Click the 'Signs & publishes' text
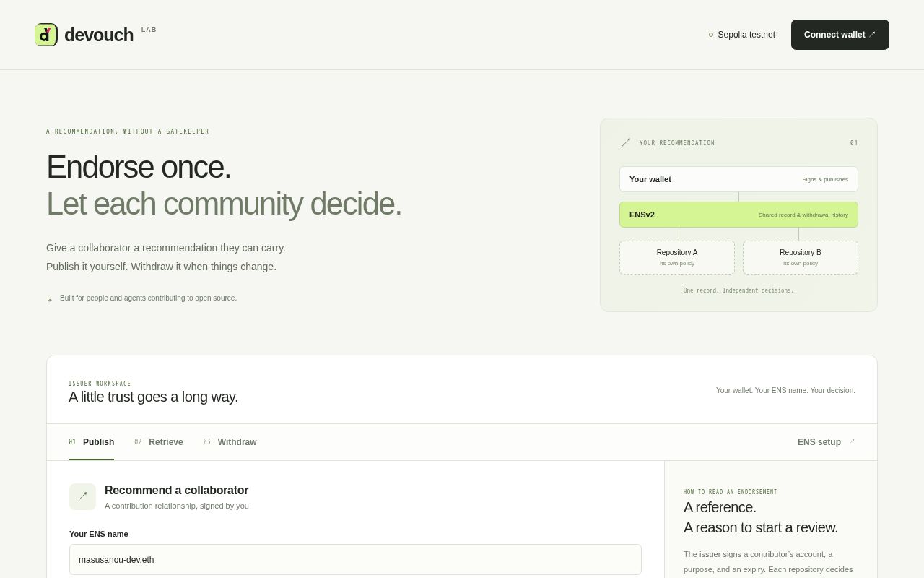 pos(825,179)
